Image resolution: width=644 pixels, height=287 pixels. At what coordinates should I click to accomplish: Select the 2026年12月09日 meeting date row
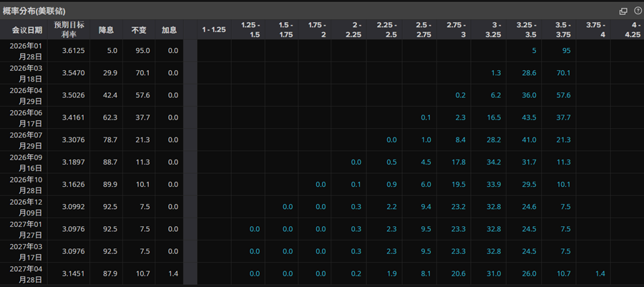(x=26, y=207)
